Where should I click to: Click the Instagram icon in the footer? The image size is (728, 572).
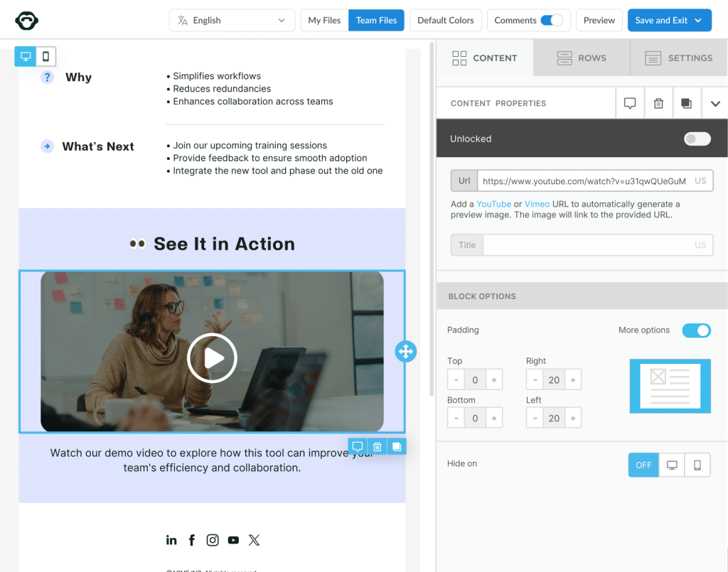[x=213, y=540]
